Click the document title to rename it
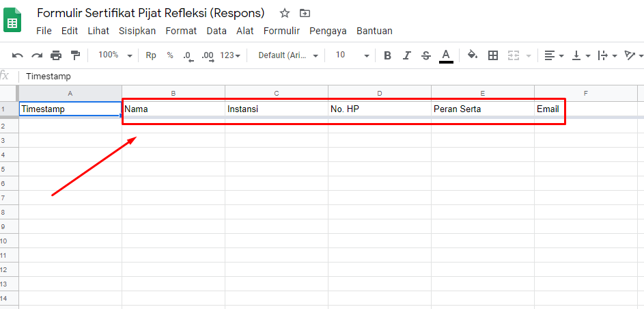Screen dimensions: 644x309 151,13
